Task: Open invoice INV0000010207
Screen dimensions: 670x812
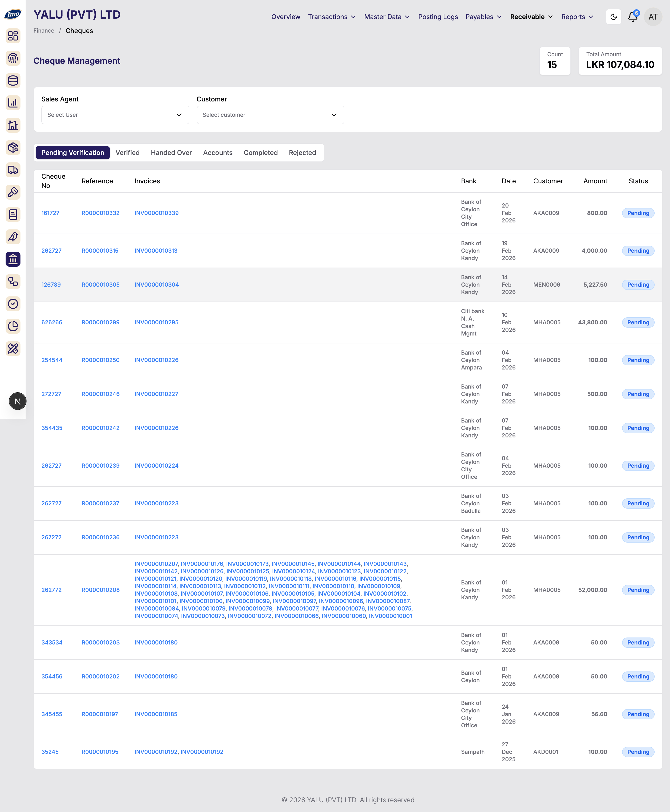Action: pos(156,564)
